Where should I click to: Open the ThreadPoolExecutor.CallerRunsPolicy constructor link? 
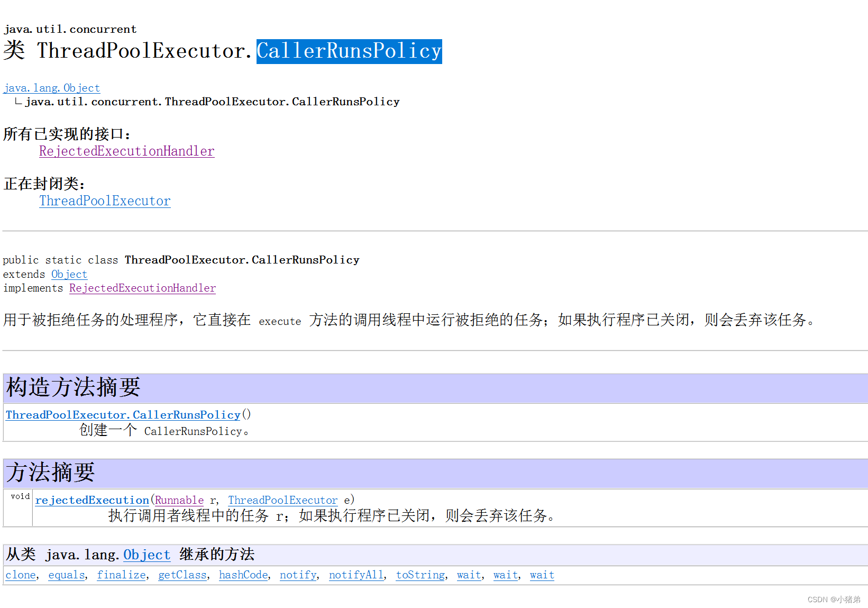(123, 415)
